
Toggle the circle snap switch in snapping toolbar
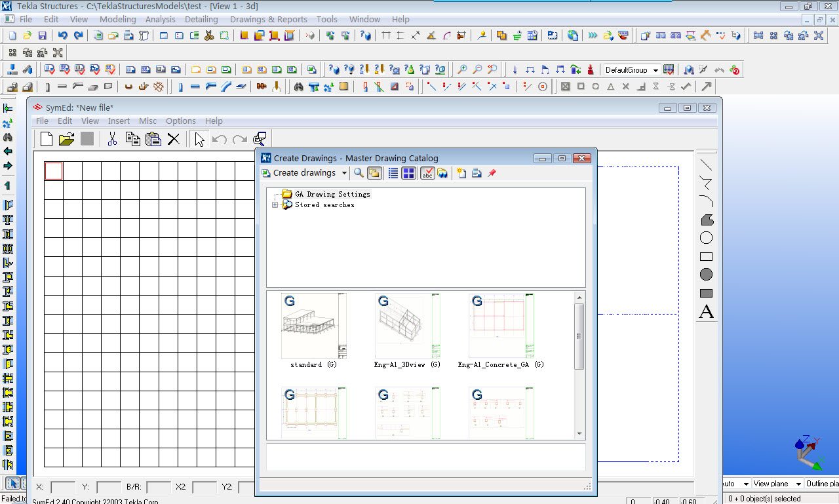tap(596, 87)
